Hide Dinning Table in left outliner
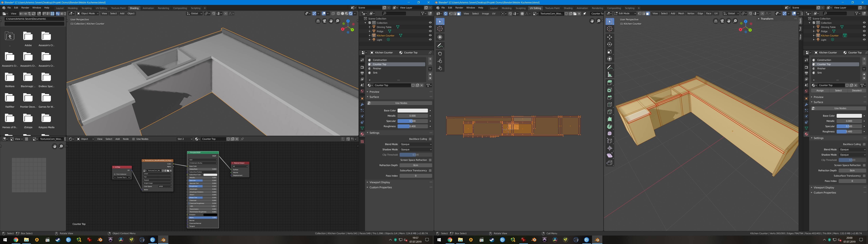 430,27
